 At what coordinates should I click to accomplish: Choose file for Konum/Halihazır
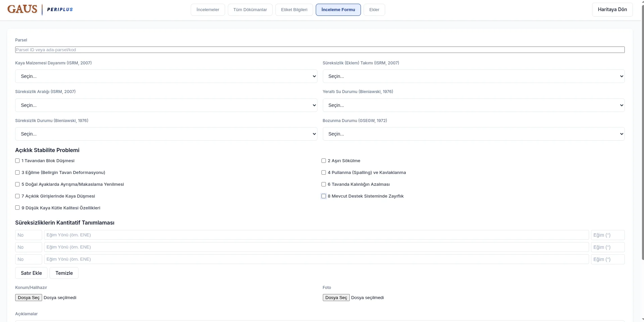pos(29,298)
